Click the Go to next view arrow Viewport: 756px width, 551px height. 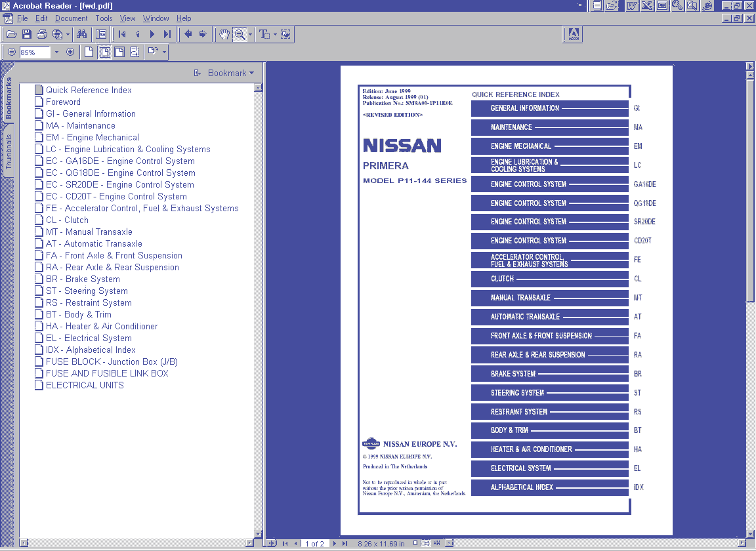click(203, 34)
